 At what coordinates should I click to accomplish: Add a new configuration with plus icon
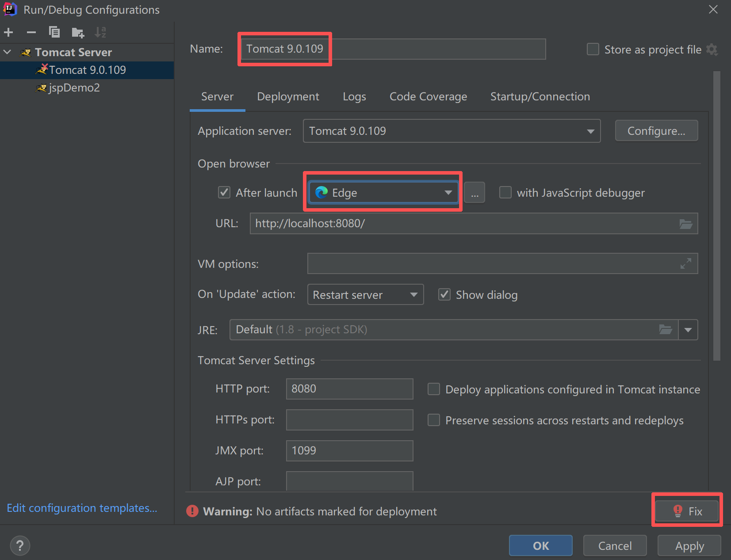point(8,32)
